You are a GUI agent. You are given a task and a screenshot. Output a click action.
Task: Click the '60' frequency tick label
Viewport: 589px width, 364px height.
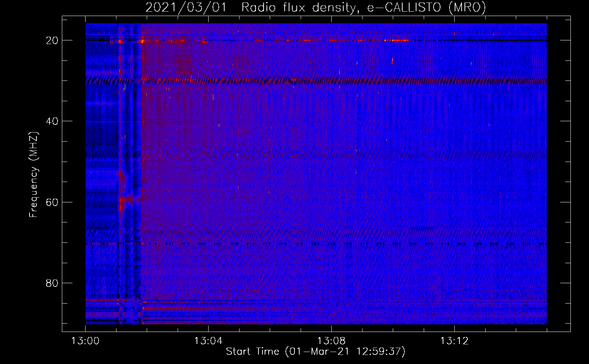pyautogui.click(x=52, y=202)
